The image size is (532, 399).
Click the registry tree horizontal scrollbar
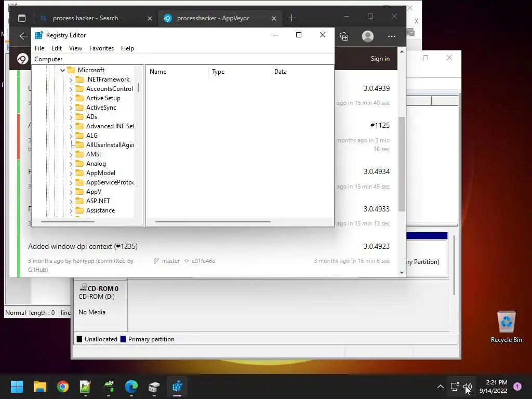click(68, 222)
